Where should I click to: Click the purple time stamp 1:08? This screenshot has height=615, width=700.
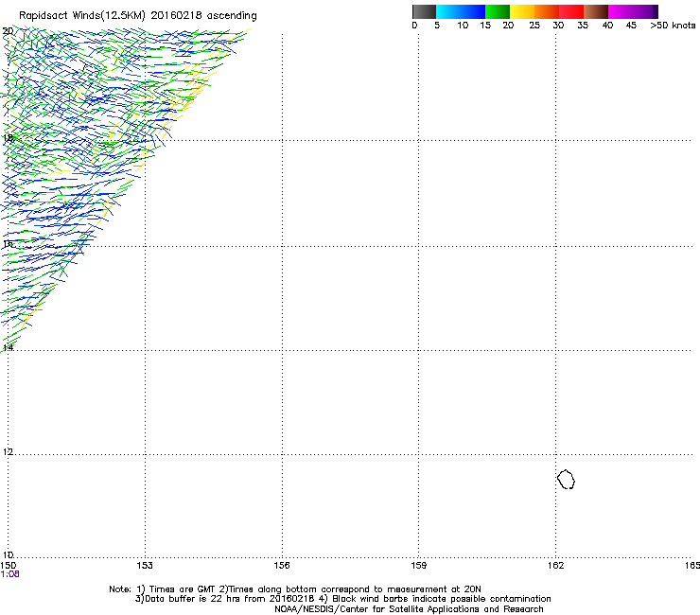pyautogui.click(x=9, y=574)
